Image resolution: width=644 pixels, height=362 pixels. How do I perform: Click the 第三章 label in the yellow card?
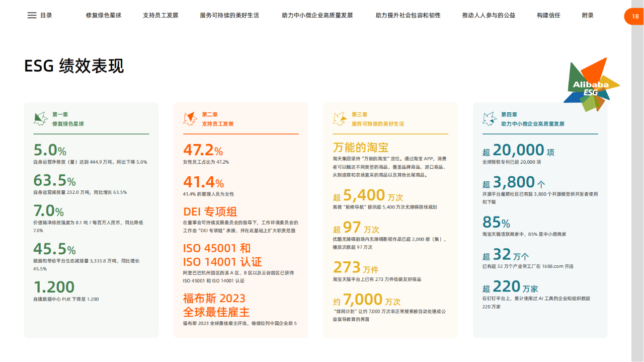359,114
